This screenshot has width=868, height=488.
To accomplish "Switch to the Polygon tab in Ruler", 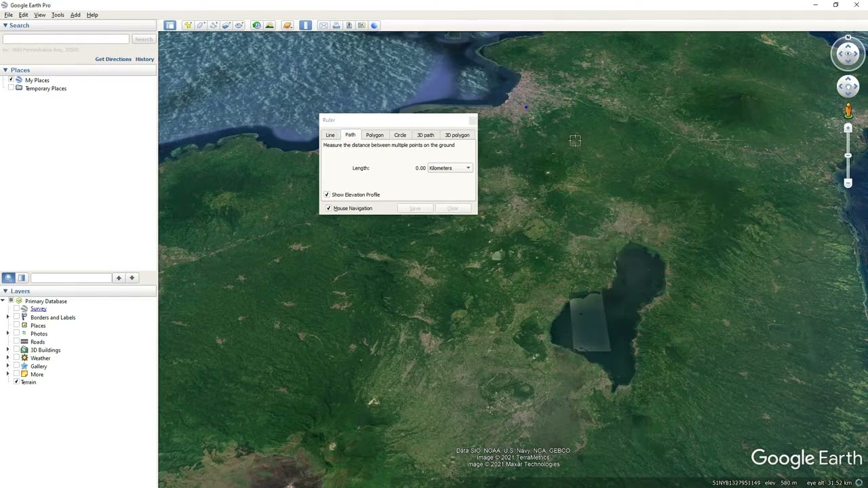I will coord(374,135).
